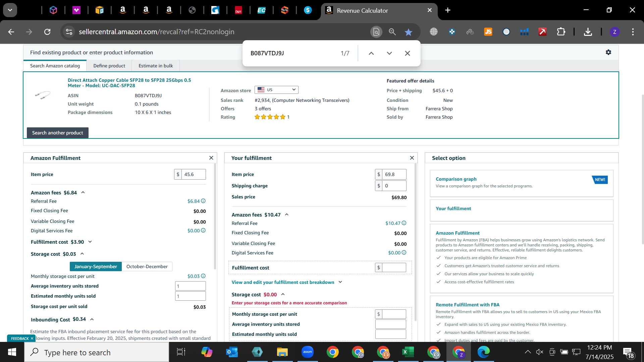Bookmark this page with the star icon
This screenshot has height=362, width=644.
409,32
